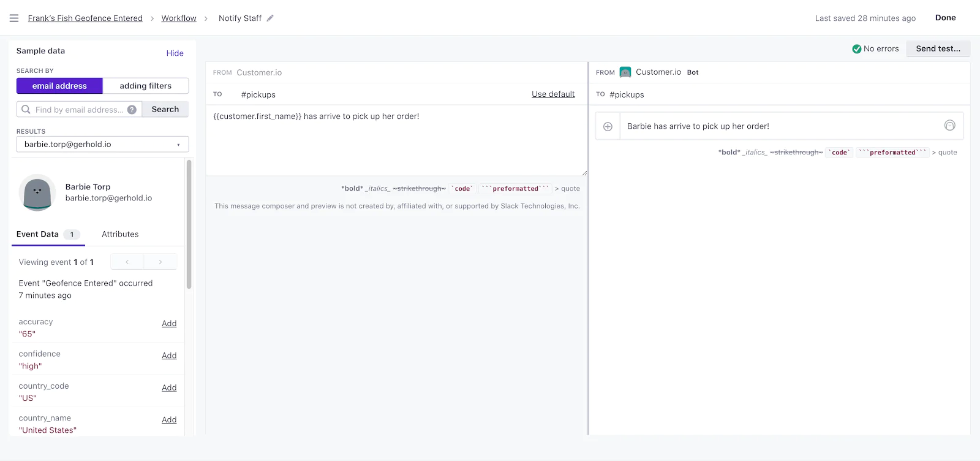Click the #pickups channel in the preview
Screen dimensions: 980x461
[627, 94]
